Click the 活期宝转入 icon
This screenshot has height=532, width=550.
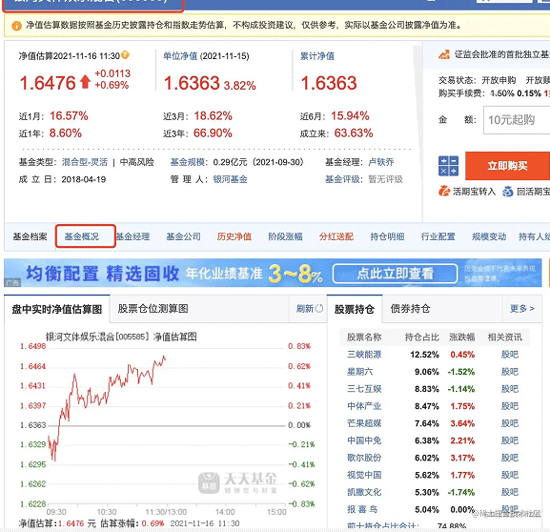(x=444, y=191)
